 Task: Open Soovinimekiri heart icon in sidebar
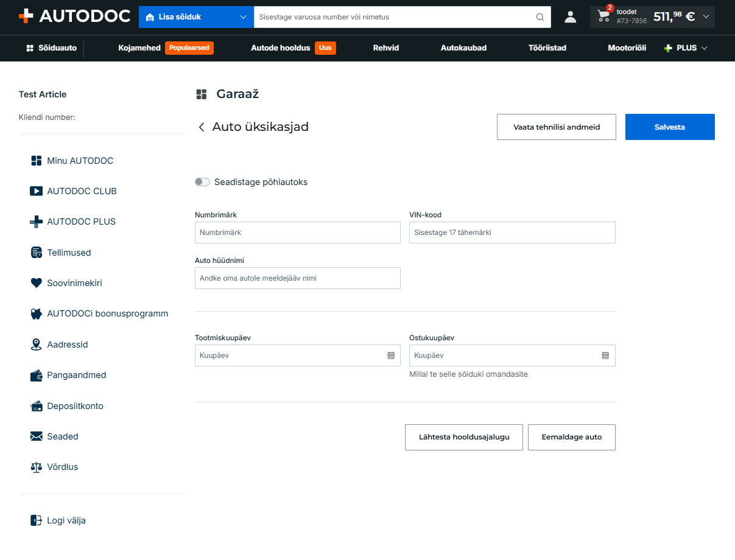[36, 283]
